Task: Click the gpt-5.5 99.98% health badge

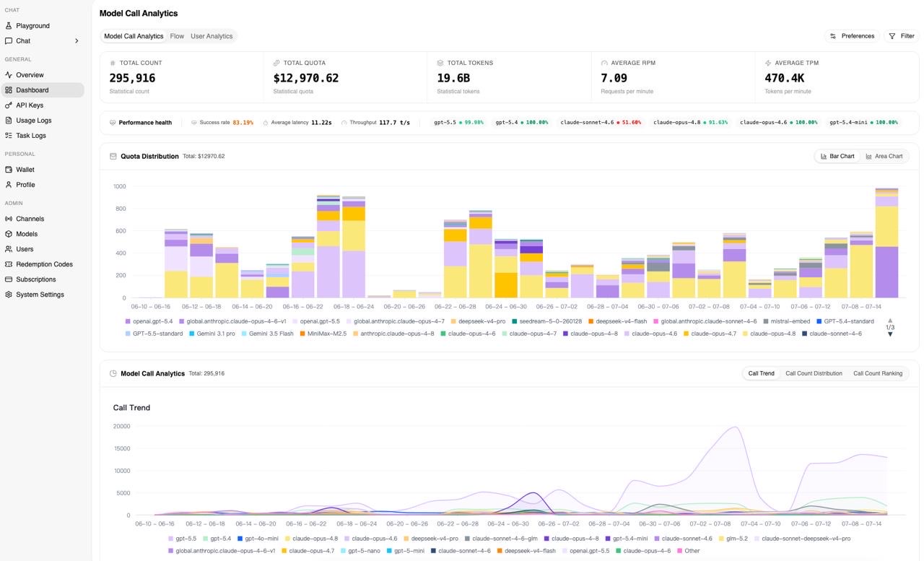Action: click(458, 123)
